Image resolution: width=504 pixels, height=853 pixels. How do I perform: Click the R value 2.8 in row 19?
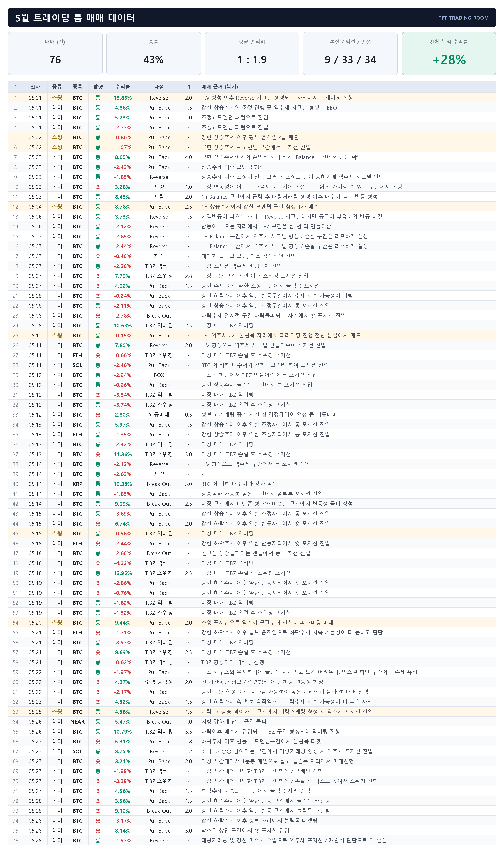coord(189,276)
